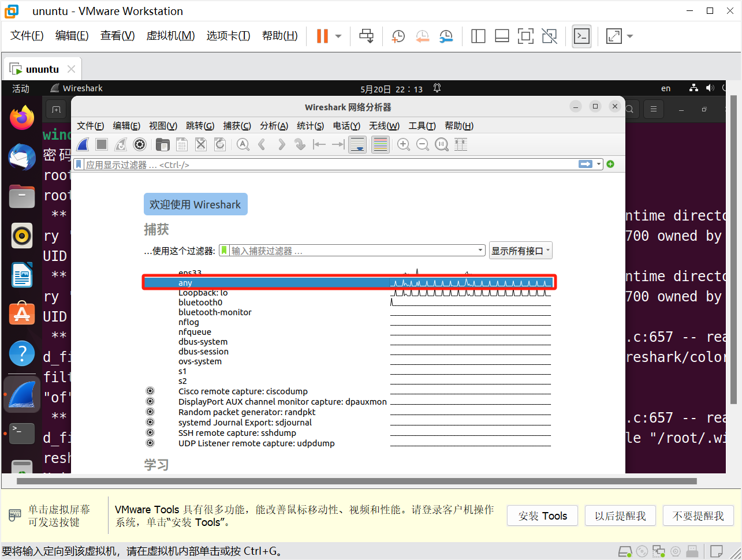
Task: Open the 统计(S) menu in Wireshark
Action: tap(310, 126)
